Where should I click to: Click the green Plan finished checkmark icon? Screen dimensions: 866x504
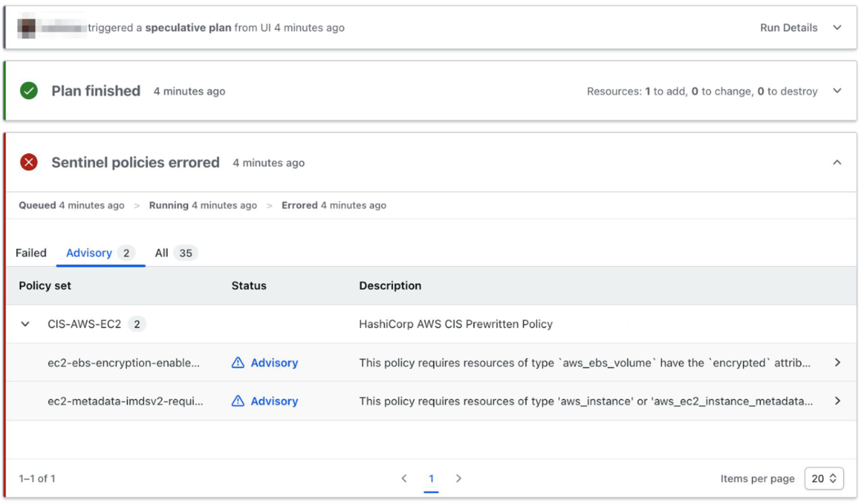pyautogui.click(x=29, y=91)
